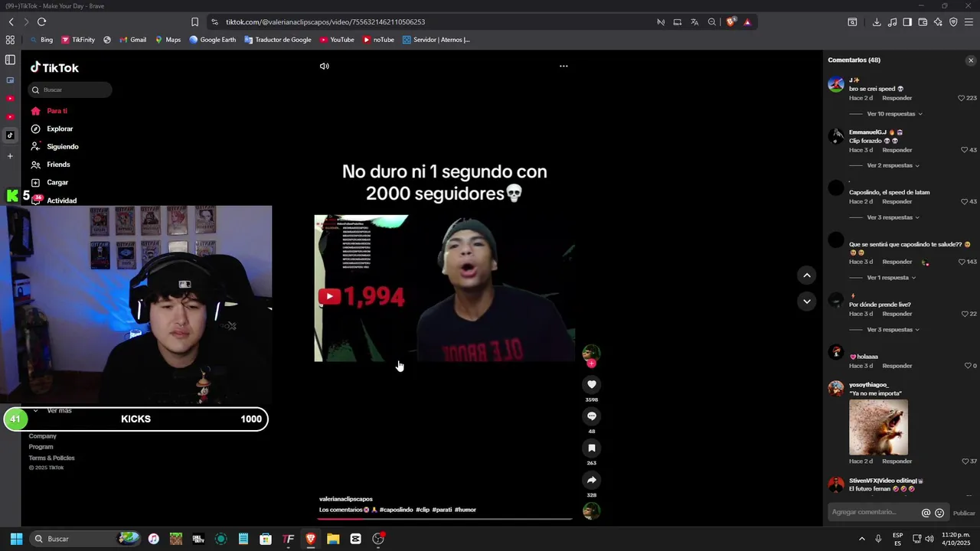Open the spinning sound disc at the video's bottom
Viewport: 980px width, 551px height.
[x=591, y=511]
